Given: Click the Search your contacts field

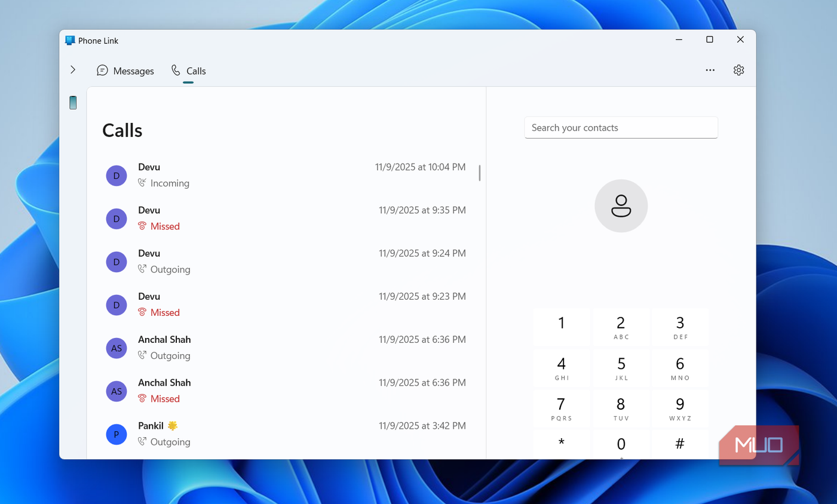Looking at the screenshot, I should [621, 127].
